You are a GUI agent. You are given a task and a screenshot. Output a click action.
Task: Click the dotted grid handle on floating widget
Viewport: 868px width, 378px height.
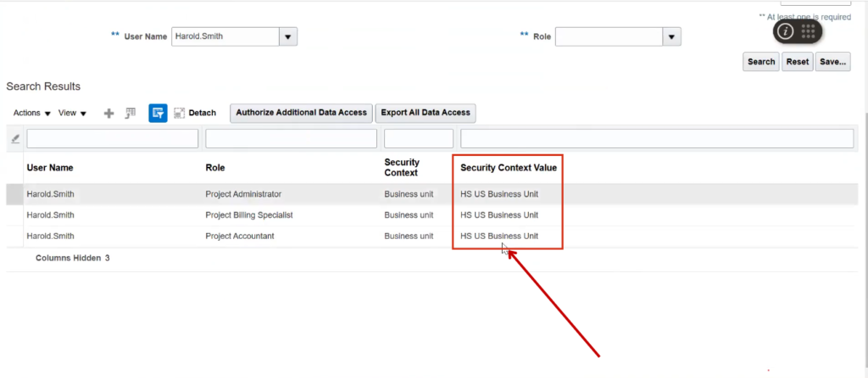click(809, 31)
